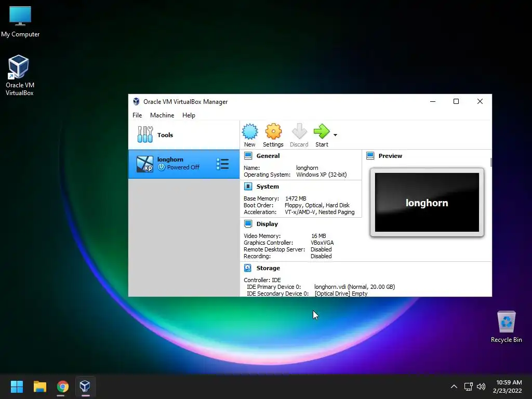
Task: Click the Discard arrow icon
Action: 299,131
